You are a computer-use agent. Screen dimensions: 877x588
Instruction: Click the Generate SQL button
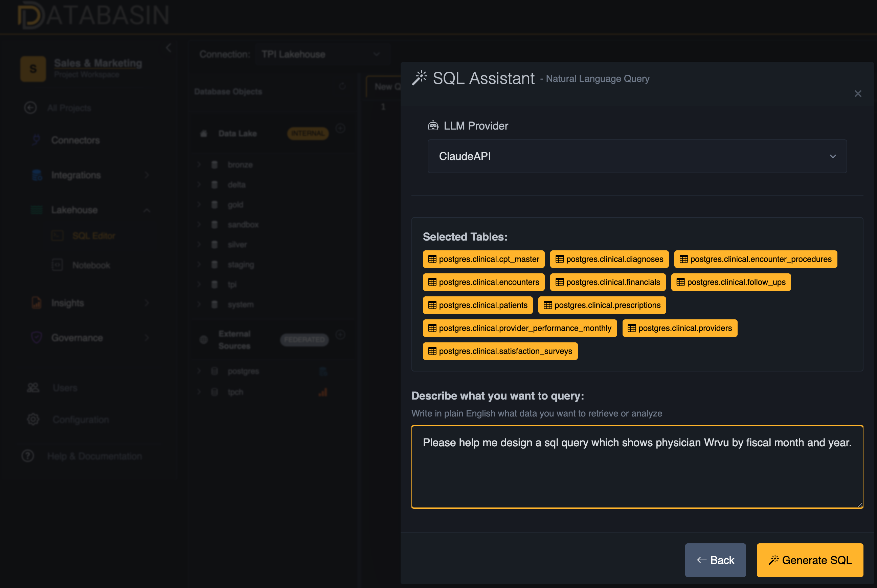810,560
